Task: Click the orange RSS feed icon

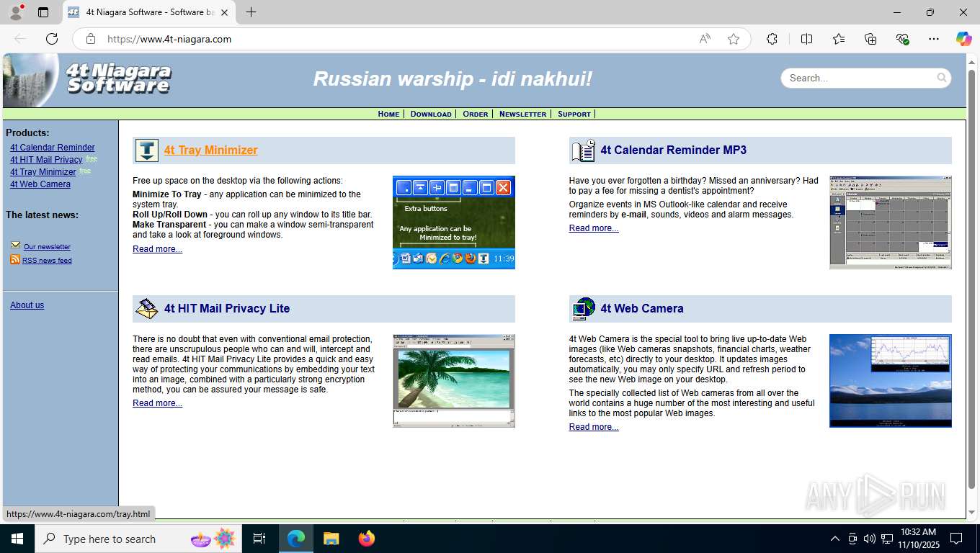Action: [x=15, y=259]
